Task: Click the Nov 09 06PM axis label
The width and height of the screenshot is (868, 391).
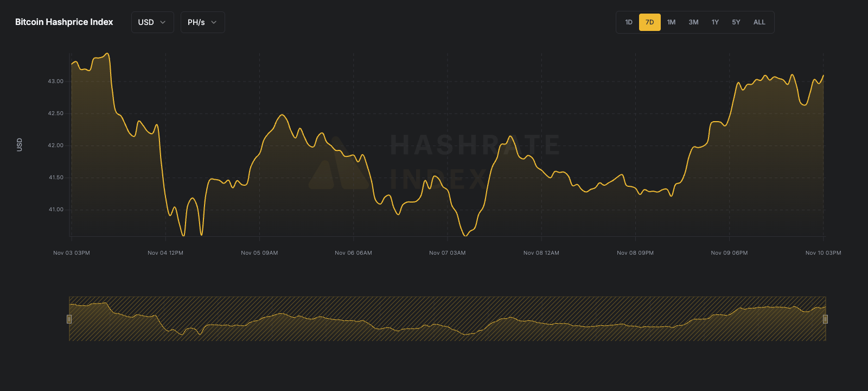Action: (729, 253)
